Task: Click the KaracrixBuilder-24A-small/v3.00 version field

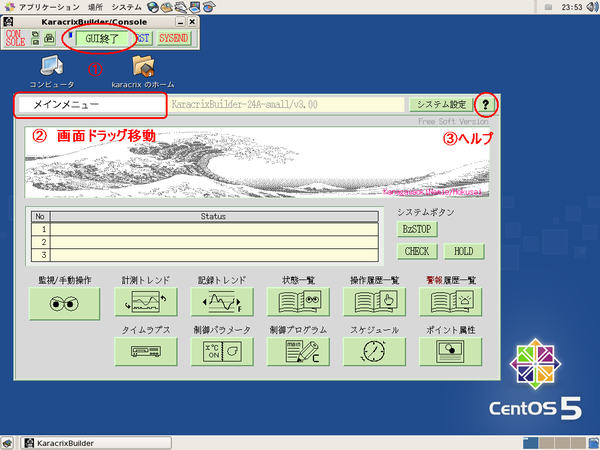Action: point(286,104)
